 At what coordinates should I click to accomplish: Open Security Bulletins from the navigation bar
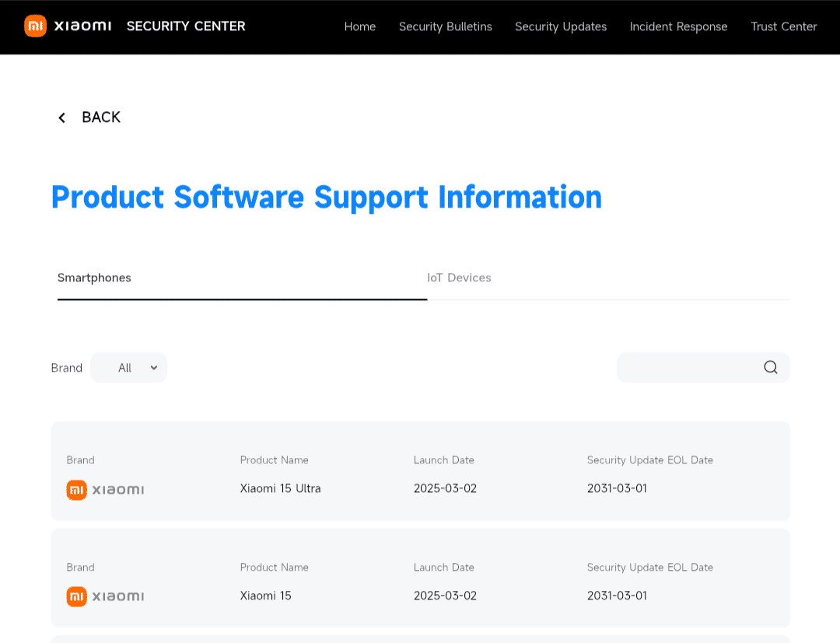(x=445, y=26)
